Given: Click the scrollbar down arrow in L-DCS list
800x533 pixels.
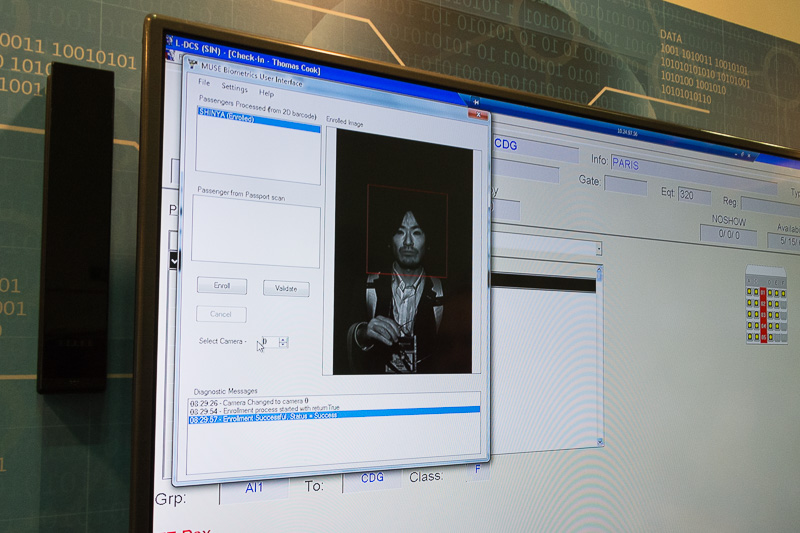Looking at the screenshot, I should coord(601,442).
